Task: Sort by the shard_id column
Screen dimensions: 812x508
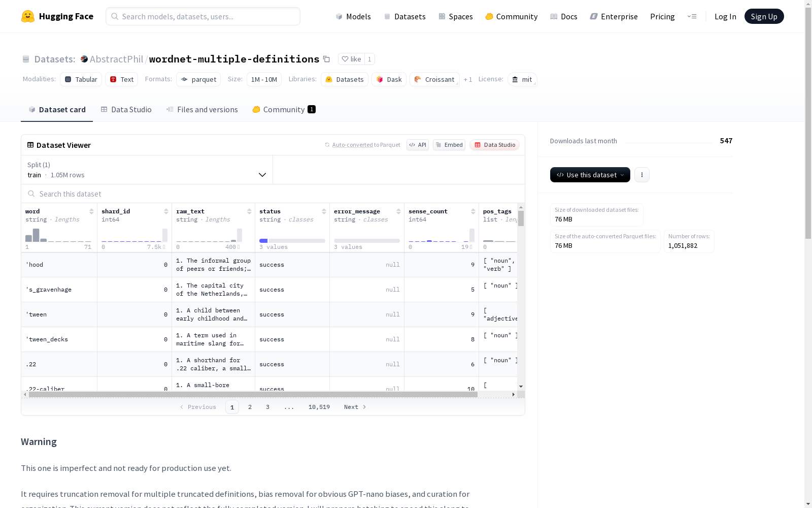Action: point(166,211)
